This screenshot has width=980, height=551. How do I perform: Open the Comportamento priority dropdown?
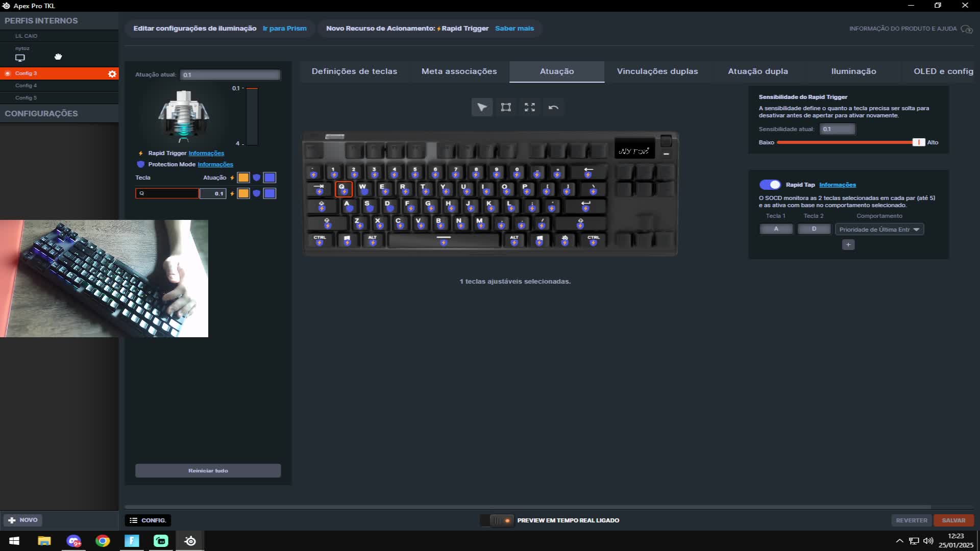[x=879, y=230]
